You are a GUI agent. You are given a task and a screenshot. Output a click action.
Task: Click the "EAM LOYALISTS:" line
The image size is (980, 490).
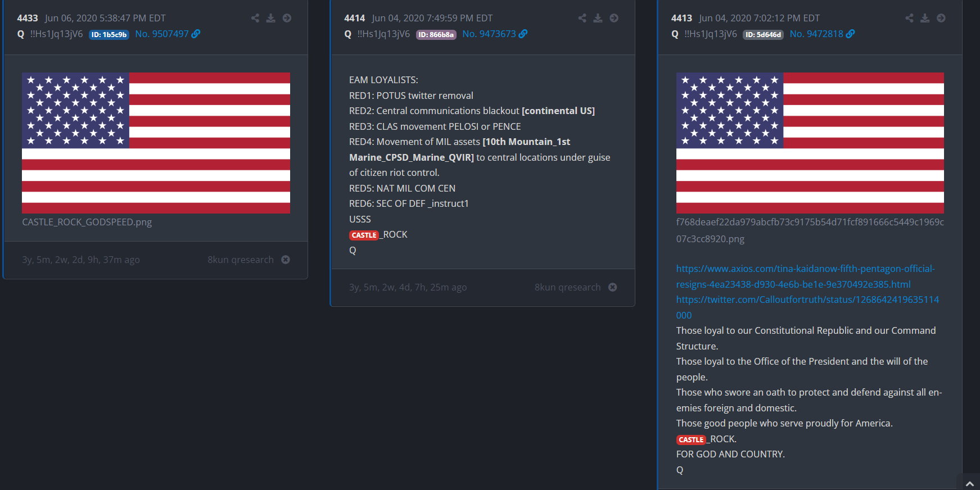tap(383, 80)
